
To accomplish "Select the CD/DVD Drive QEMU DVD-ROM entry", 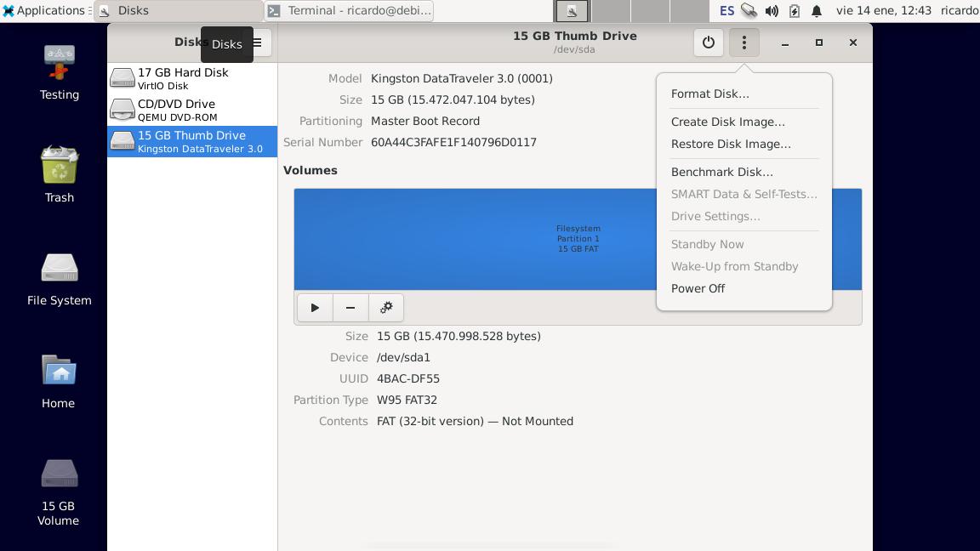I will [192, 110].
